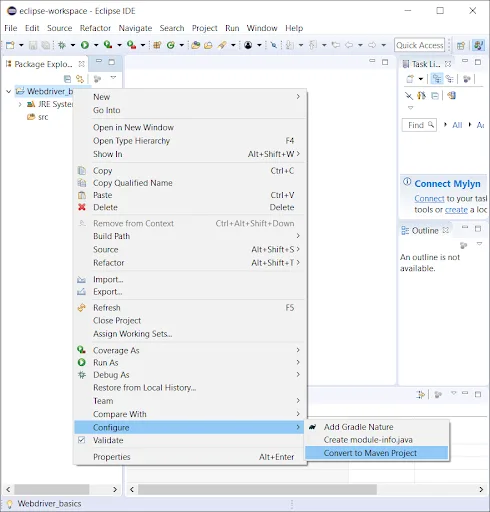
Task: Click the Outline panel icon
Action: (x=405, y=230)
